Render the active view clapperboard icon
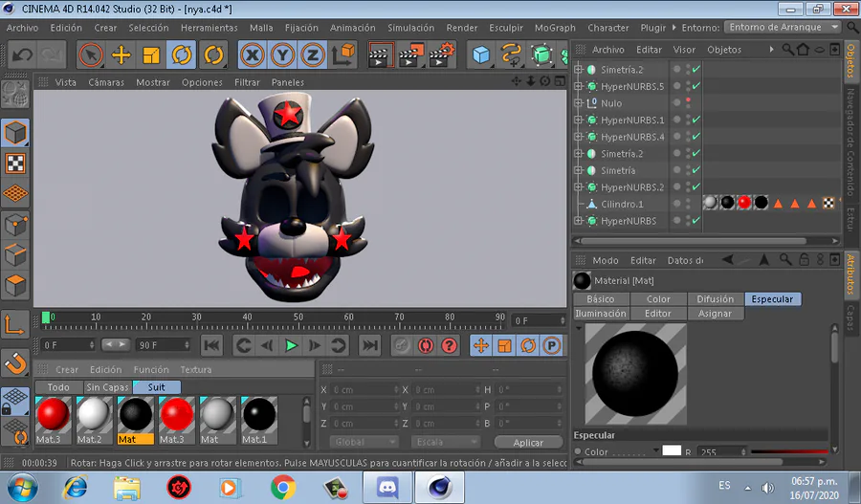861x504 pixels. coord(380,55)
